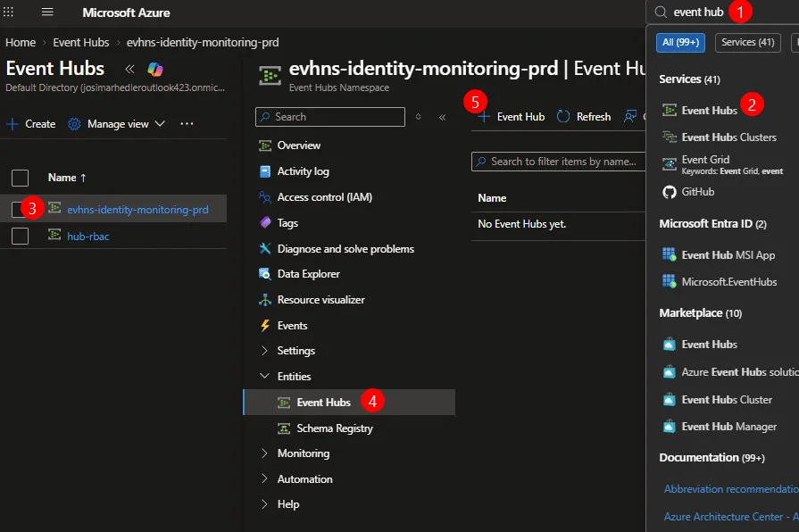This screenshot has width=799, height=532.
Task: Expand the Automation section
Action: pyautogui.click(x=264, y=478)
